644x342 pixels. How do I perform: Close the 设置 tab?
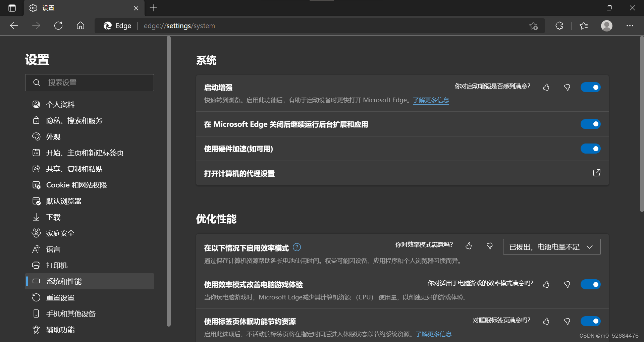pos(136,8)
